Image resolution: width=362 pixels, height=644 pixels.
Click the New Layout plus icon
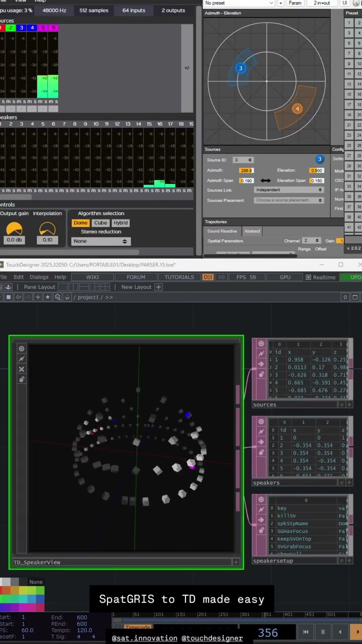[x=158, y=287]
